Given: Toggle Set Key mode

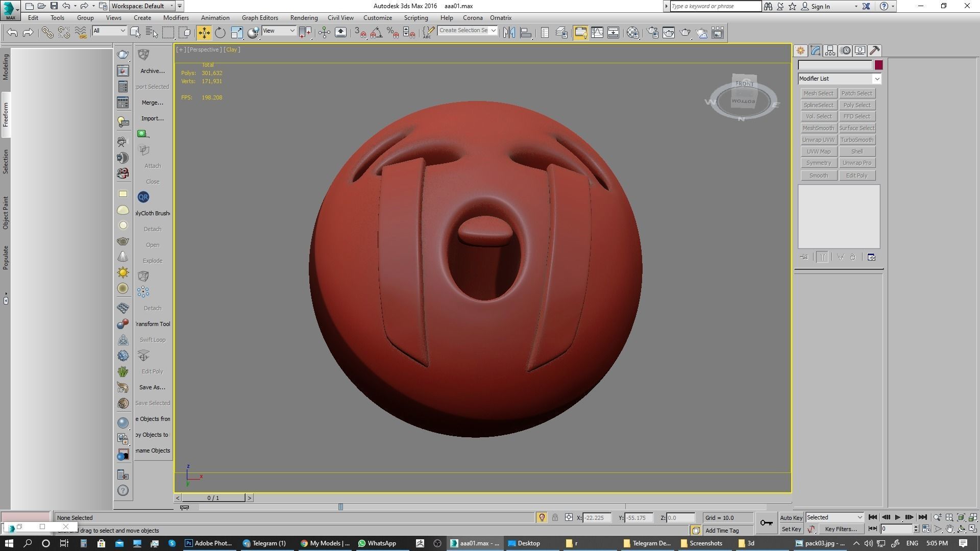Looking at the screenshot, I should point(791,529).
